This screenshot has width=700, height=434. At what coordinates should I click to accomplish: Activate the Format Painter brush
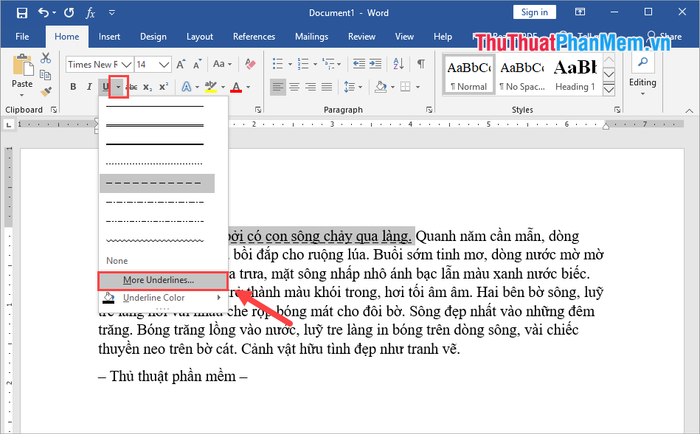point(46,91)
